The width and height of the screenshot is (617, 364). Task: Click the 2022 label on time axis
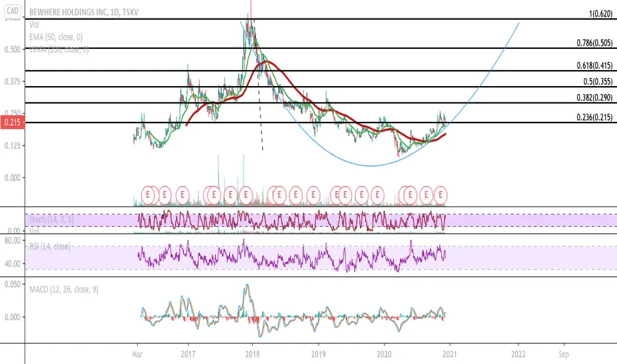(518, 354)
